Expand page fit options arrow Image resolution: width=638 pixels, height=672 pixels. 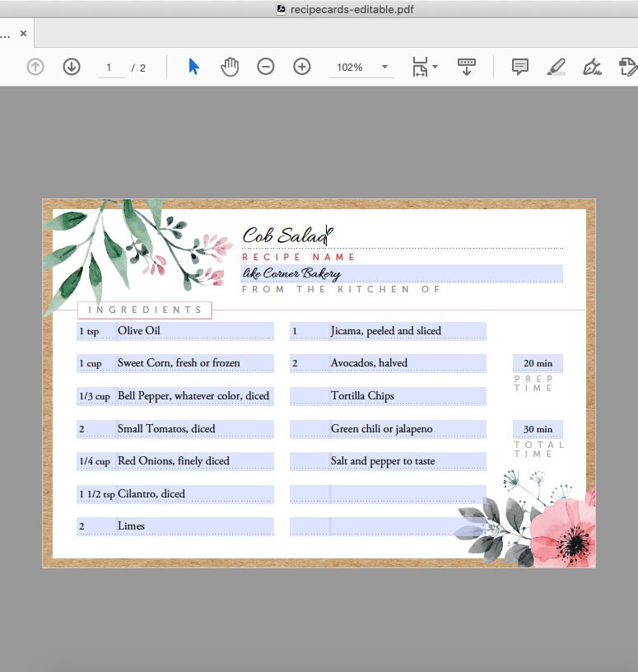pyautogui.click(x=435, y=67)
